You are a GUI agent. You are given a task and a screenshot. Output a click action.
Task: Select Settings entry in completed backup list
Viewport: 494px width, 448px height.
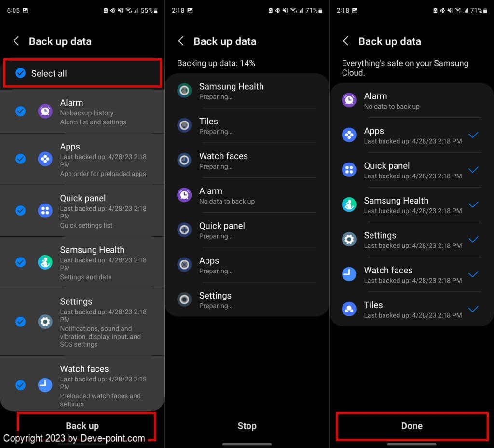click(x=412, y=240)
